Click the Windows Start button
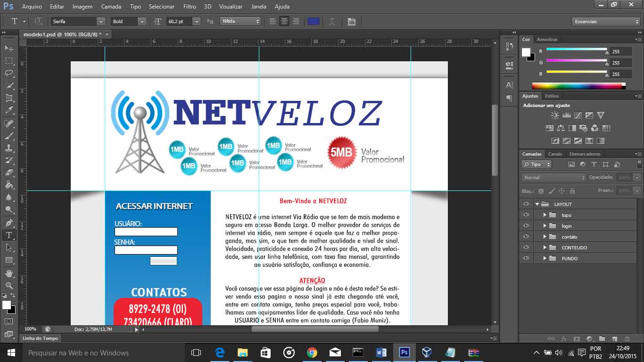 [x=10, y=353]
